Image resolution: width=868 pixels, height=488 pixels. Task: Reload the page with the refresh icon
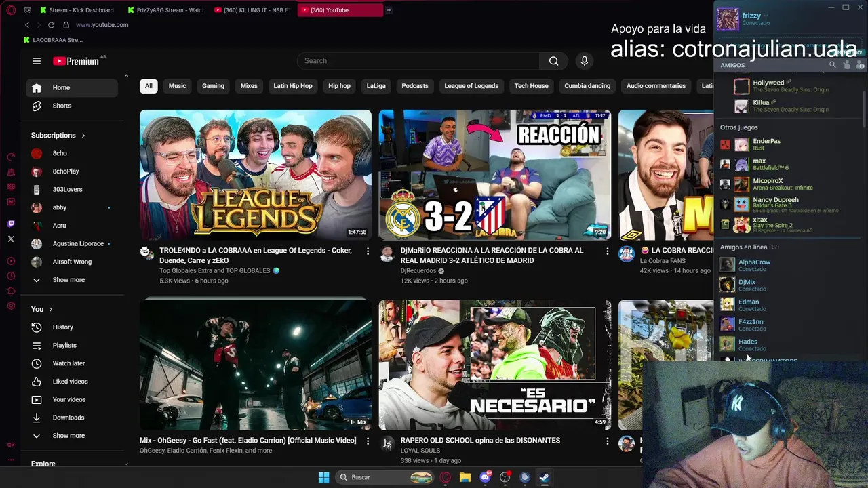[51, 25]
